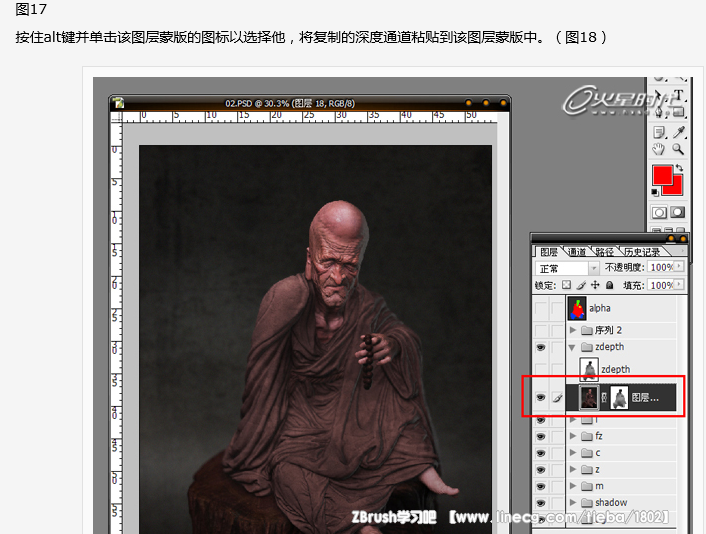Show the 序列 2 group visibility box
Viewport: 706px width, 534px height.
[541, 330]
